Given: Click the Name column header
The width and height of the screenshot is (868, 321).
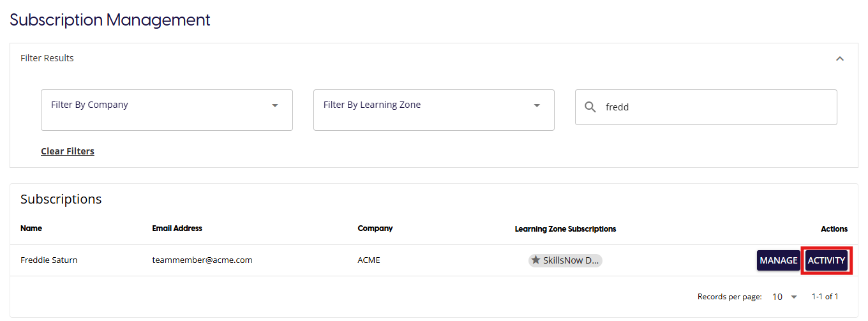Looking at the screenshot, I should (31, 228).
